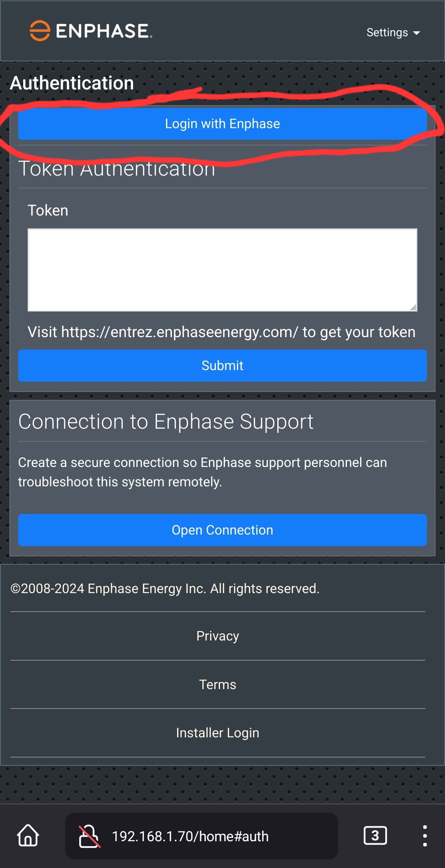Image resolution: width=445 pixels, height=868 pixels.
Task: Click the Settings dropdown caret arrow
Action: [x=416, y=33]
